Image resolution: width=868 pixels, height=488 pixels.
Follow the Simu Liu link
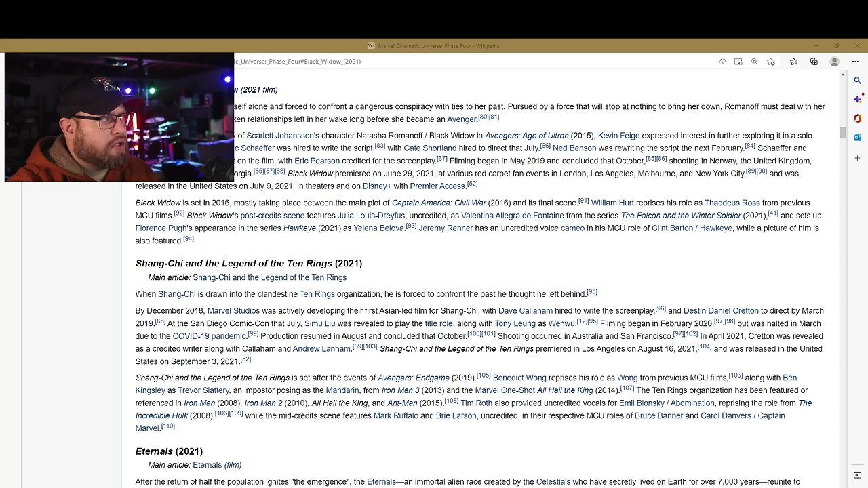[319, 324]
